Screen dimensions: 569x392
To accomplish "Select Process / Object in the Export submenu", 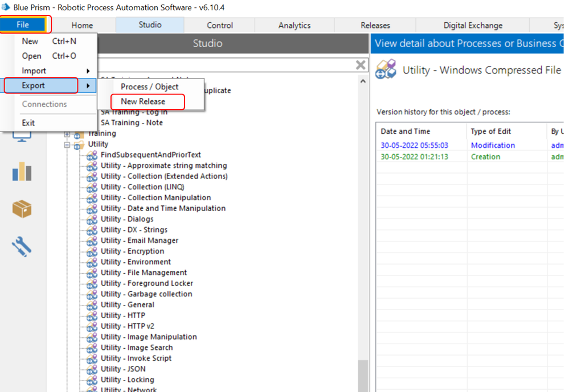I will (x=149, y=86).
